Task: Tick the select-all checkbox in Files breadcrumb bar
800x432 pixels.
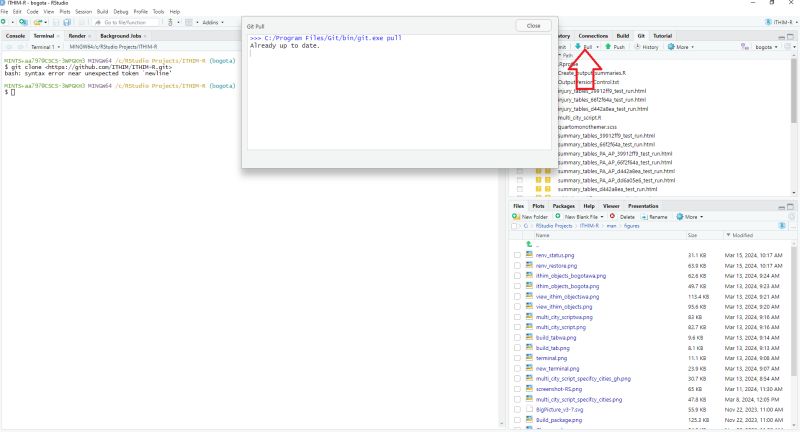Action: coord(514,226)
